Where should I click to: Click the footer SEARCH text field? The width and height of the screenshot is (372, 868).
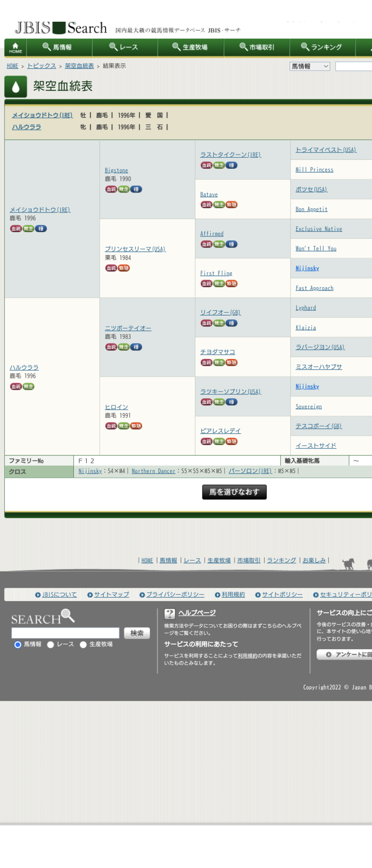tap(65, 633)
